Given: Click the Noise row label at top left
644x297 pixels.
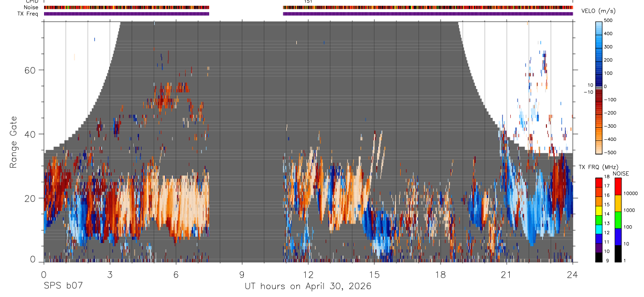Looking at the screenshot, I should pos(30,7).
